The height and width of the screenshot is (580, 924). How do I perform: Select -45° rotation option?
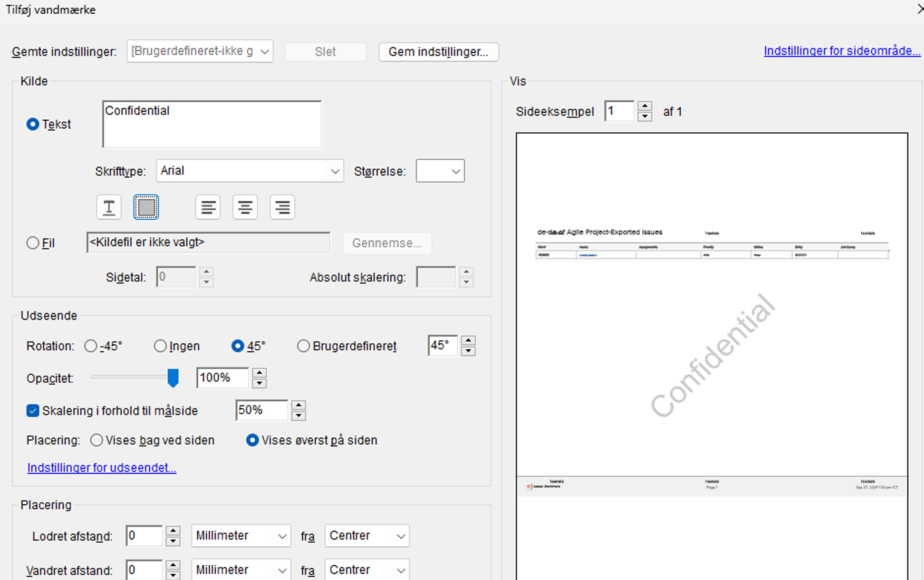[91, 346]
